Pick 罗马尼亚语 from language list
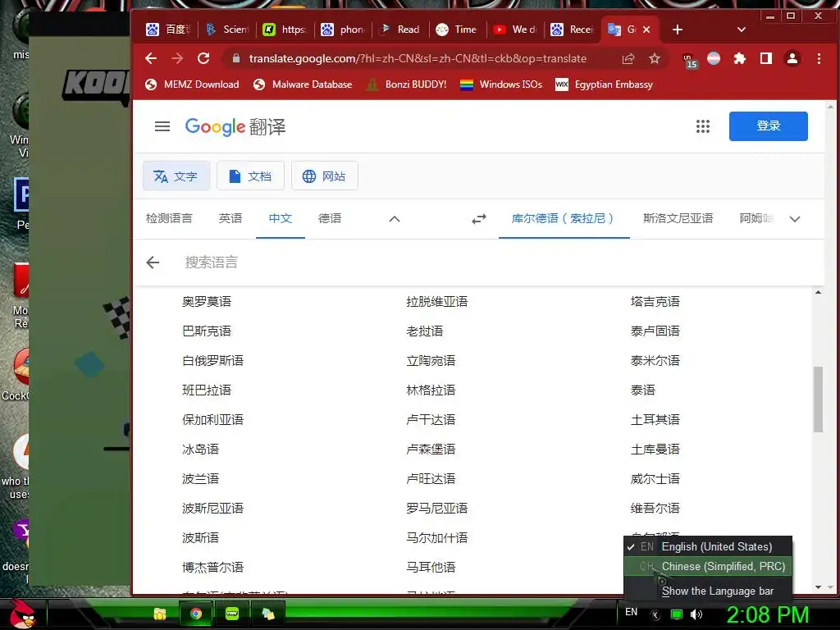The width and height of the screenshot is (840, 630). click(x=436, y=508)
